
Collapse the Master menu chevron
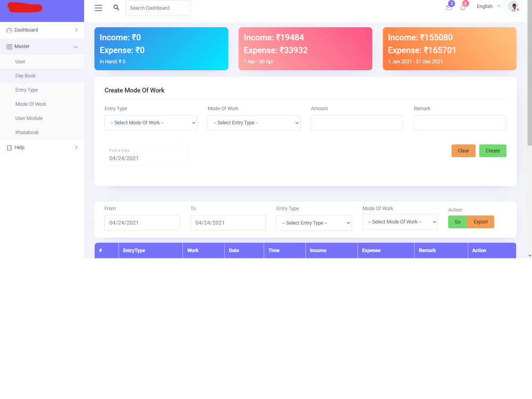point(76,47)
